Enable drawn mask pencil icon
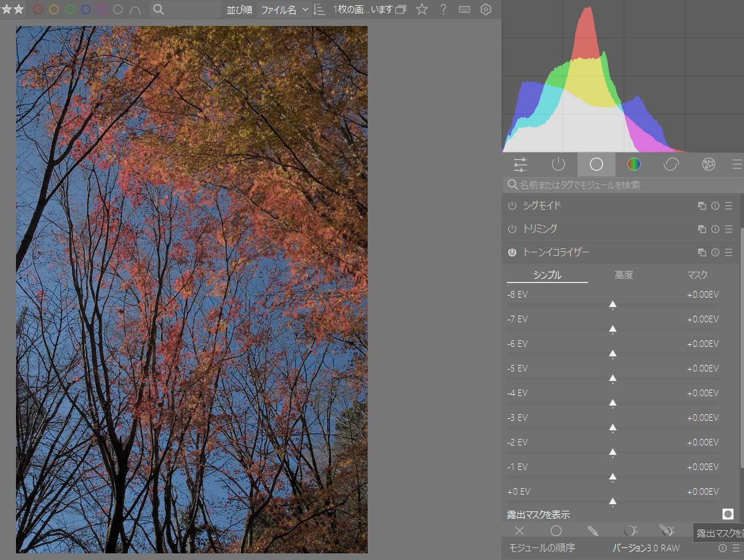Image resolution: width=744 pixels, height=560 pixels. [x=593, y=531]
